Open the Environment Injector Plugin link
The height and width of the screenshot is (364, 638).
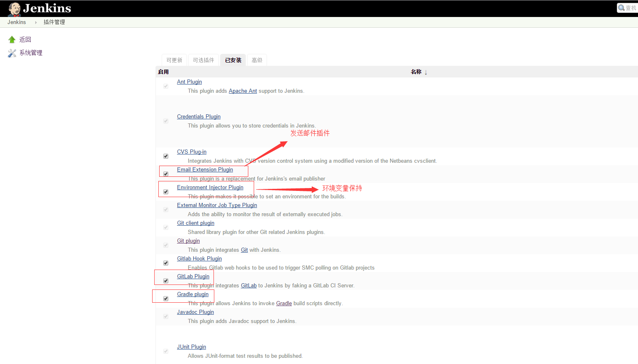[x=210, y=188]
